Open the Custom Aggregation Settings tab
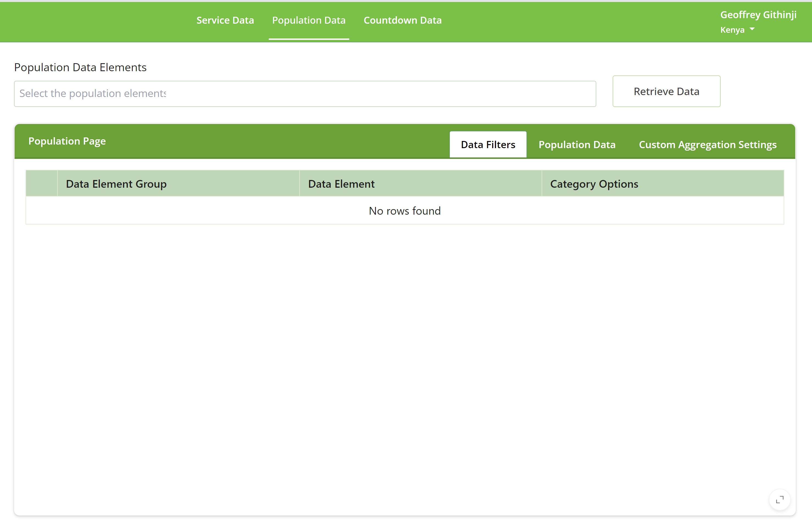 click(x=708, y=144)
